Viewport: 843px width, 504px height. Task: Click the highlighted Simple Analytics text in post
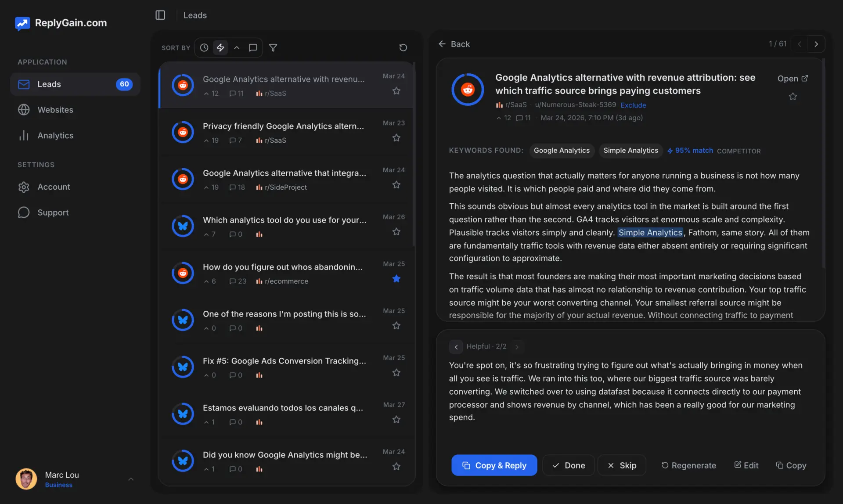click(650, 233)
